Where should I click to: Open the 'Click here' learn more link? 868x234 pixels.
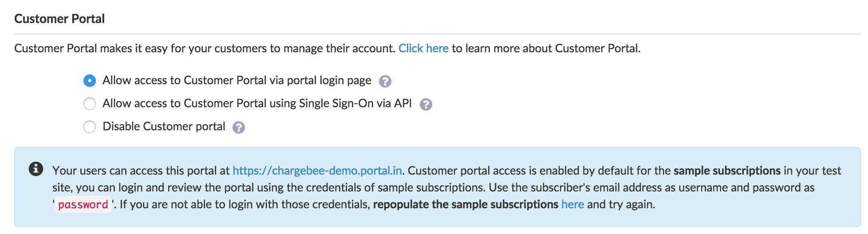click(423, 48)
